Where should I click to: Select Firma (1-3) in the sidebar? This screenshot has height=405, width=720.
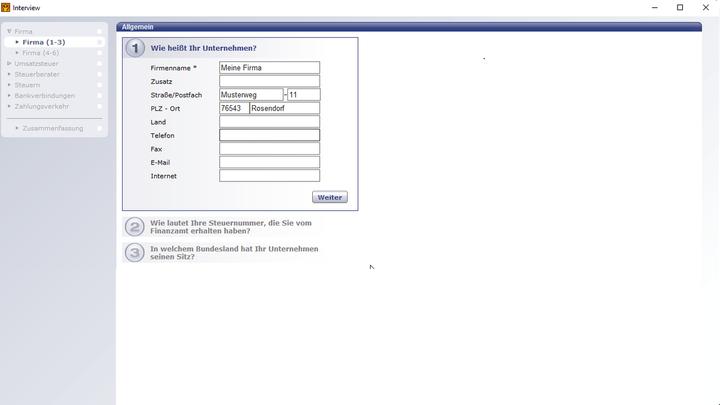pos(44,42)
